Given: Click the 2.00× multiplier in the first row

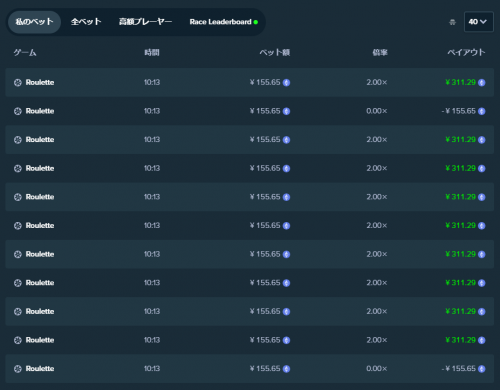Looking at the screenshot, I should tap(377, 82).
